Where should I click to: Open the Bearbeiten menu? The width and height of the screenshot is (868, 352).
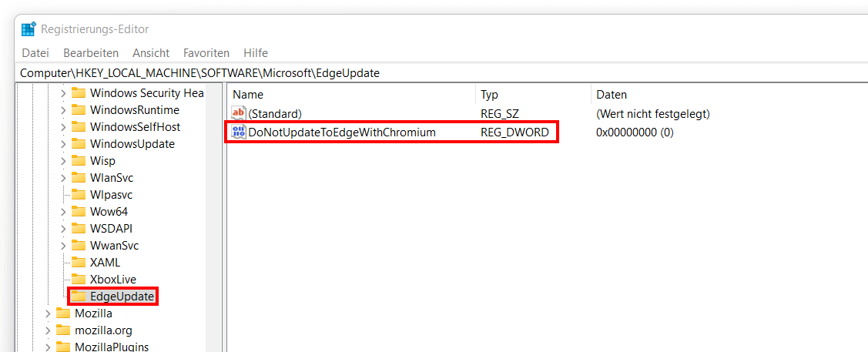pos(91,53)
